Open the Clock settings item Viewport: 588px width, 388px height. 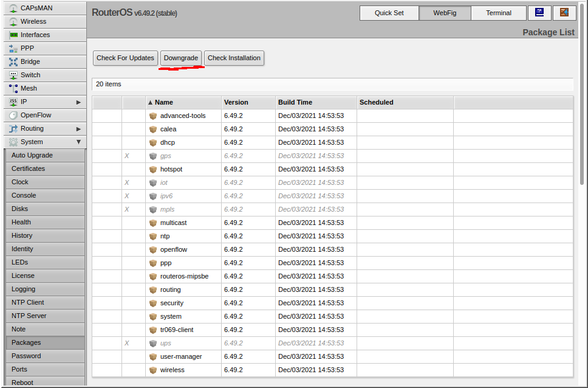tap(46, 182)
